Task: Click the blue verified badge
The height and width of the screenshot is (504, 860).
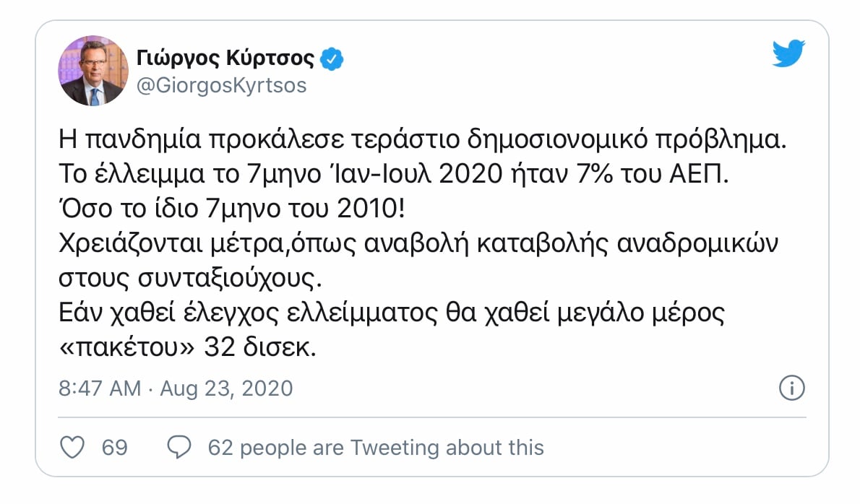Action: click(332, 58)
